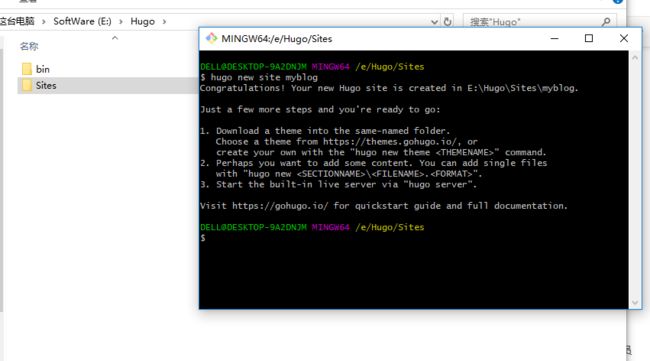Viewport: 650px width, 361px height.
Task: Click the Congratulations message line in terminal
Action: (x=389, y=88)
